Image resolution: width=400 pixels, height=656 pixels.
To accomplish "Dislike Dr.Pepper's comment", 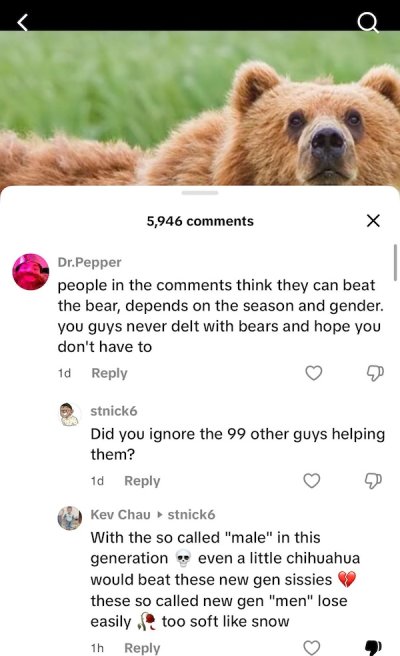I will pyautogui.click(x=375, y=373).
